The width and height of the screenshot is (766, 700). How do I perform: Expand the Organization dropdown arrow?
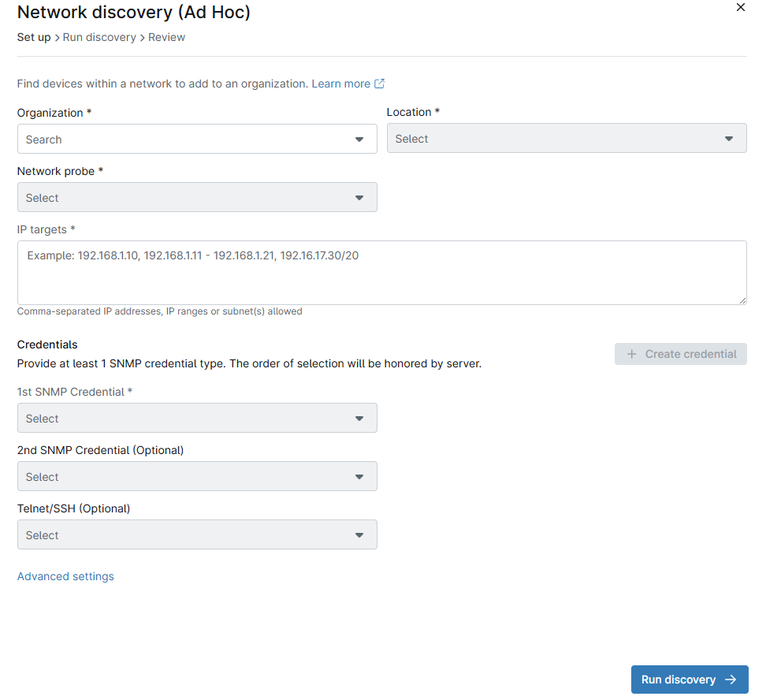click(359, 140)
